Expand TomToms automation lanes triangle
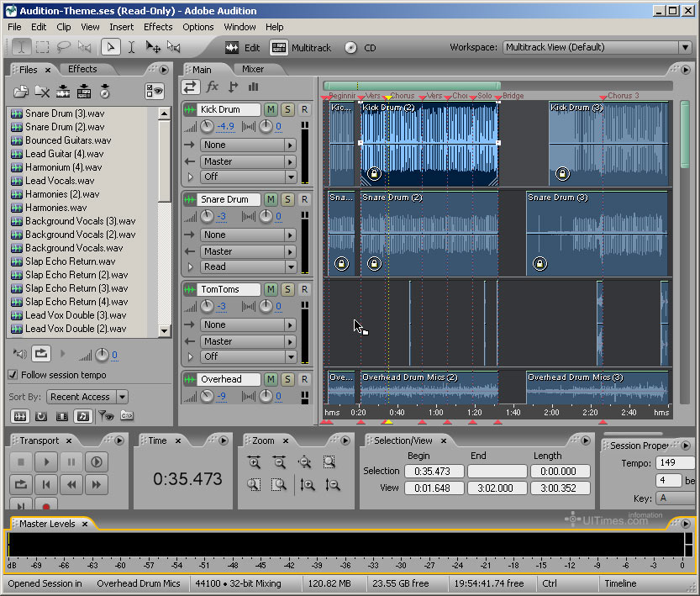This screenshot has height=596, width=700. (191, 356)
